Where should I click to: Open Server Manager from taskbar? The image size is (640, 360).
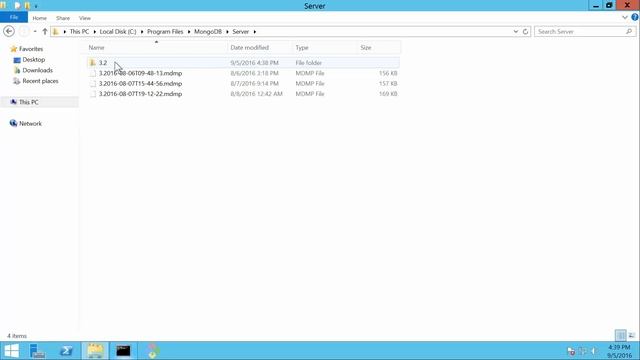[38, 351]
